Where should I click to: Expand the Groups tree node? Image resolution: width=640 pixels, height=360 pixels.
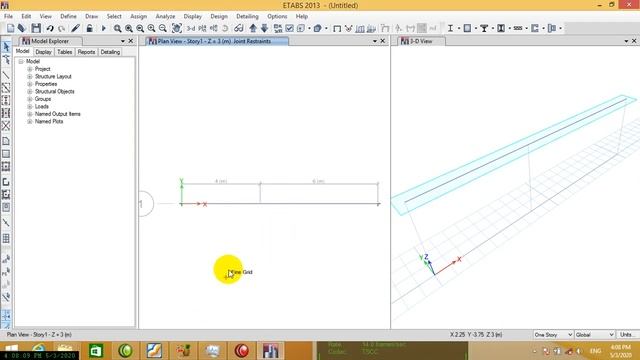tap(29, 99)
